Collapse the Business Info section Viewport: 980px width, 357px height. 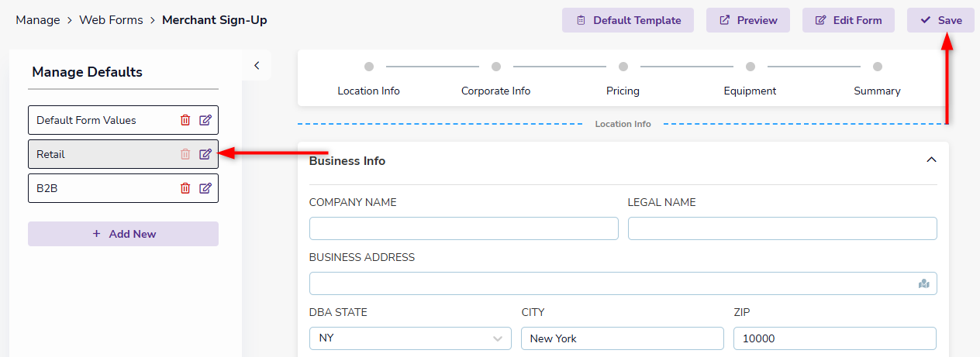tap(931, 160)
